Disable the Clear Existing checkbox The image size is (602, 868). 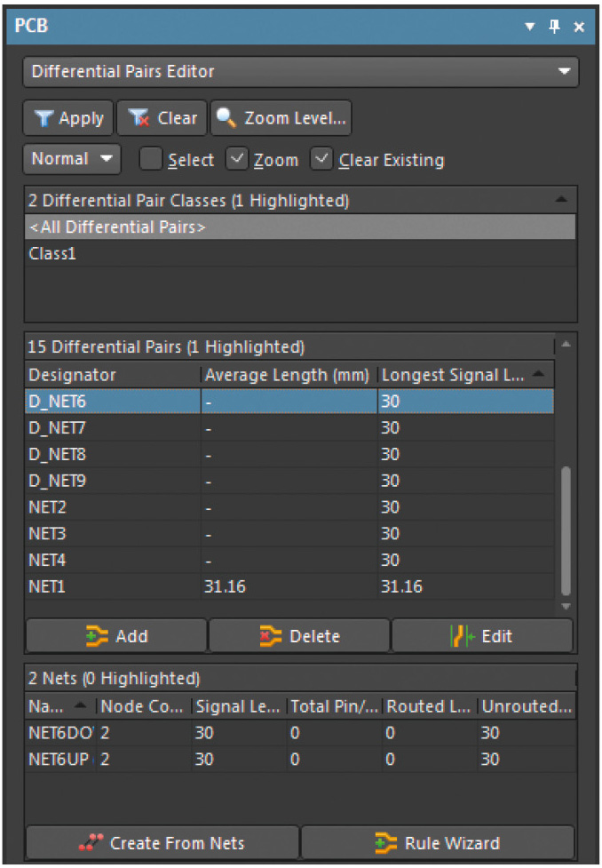tap(321, 160)
